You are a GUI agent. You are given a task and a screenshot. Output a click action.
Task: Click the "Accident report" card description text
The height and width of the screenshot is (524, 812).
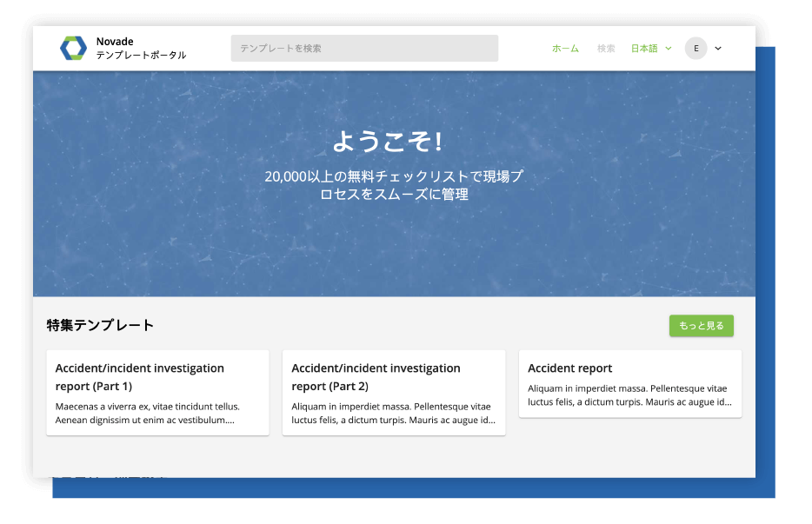[629, 395]
